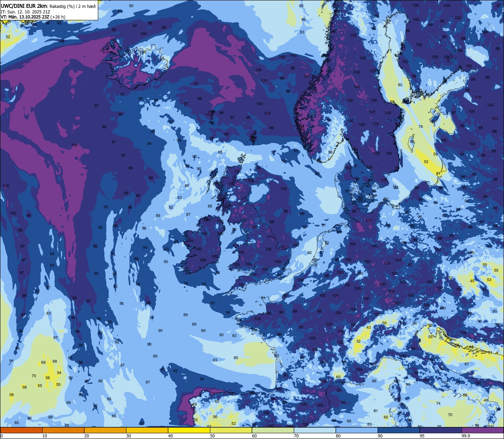This screenshot has height=439, width=504.
Task: Click the "43" humidity value on the map
Action: tap(369, 328)
